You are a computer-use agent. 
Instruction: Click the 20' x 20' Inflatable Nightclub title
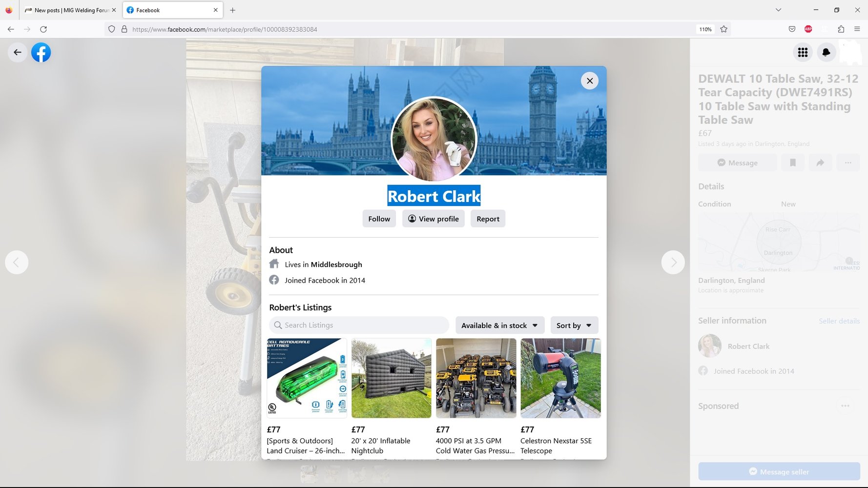click(381, 446)
